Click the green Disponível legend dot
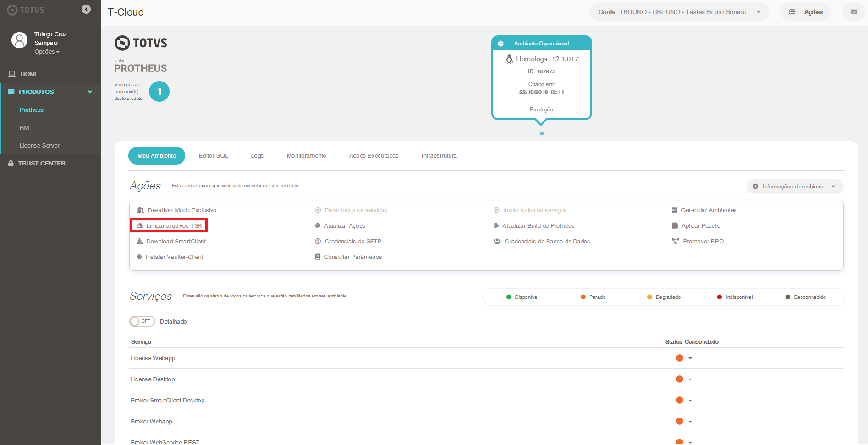 point(509,297)
